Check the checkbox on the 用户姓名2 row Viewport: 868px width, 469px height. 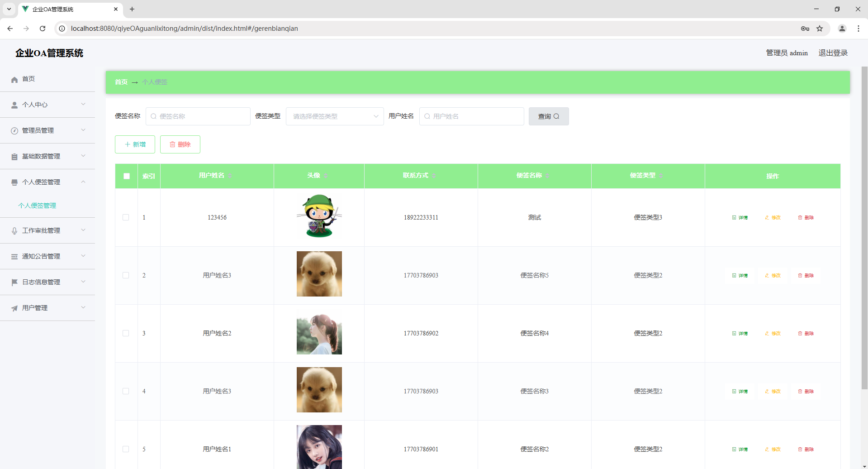tap(126, 333)
